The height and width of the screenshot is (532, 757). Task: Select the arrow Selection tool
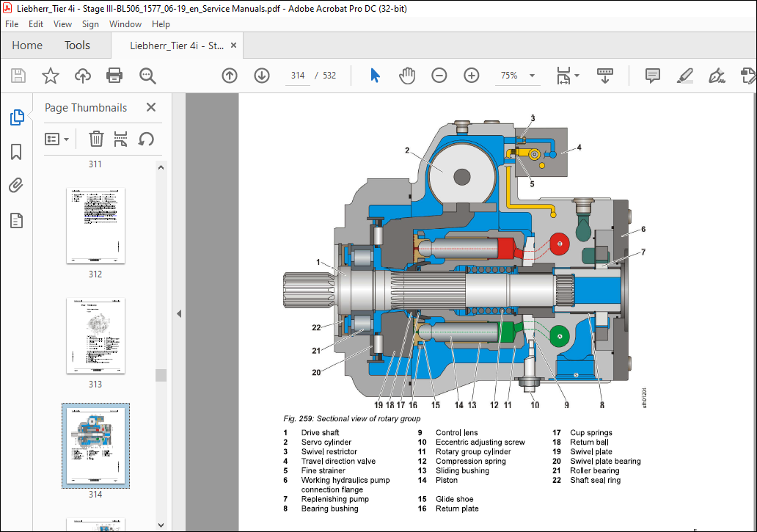coord(375,76)
